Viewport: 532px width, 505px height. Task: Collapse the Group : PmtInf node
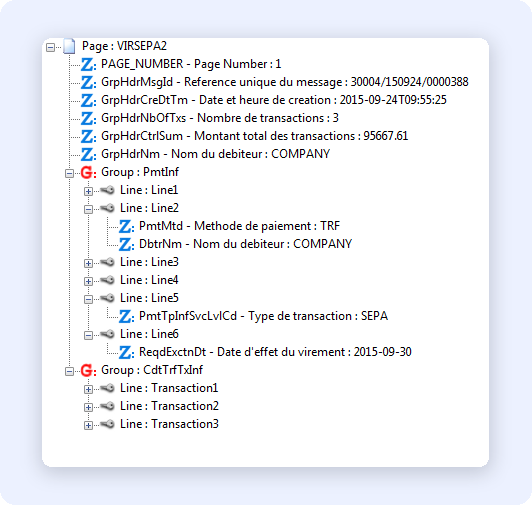tap(69, 173)
